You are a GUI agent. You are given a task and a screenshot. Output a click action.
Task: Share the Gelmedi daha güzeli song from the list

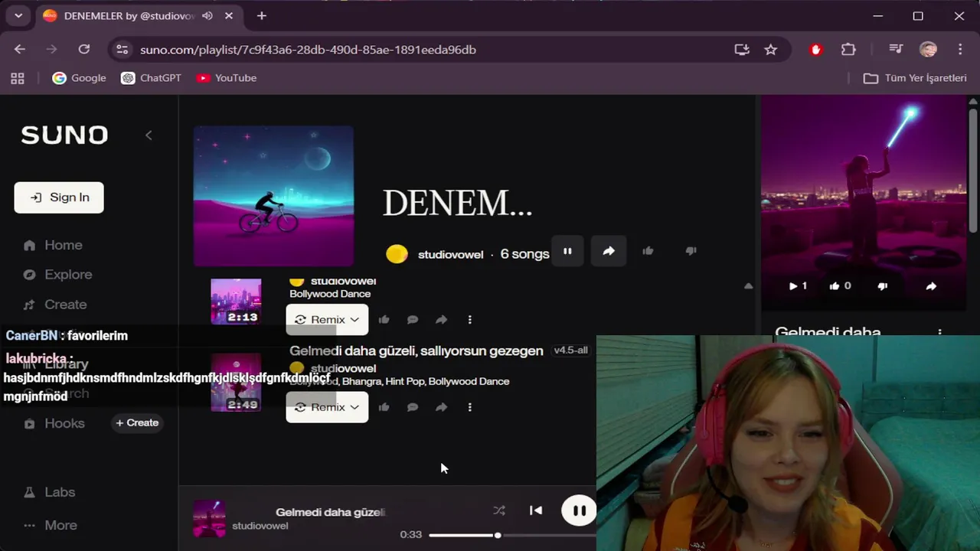pyautogui.click(x=441, y=407)
